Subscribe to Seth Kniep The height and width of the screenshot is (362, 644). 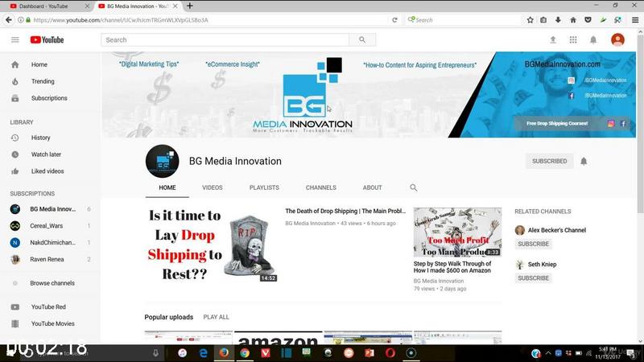[x=534, y=278]
